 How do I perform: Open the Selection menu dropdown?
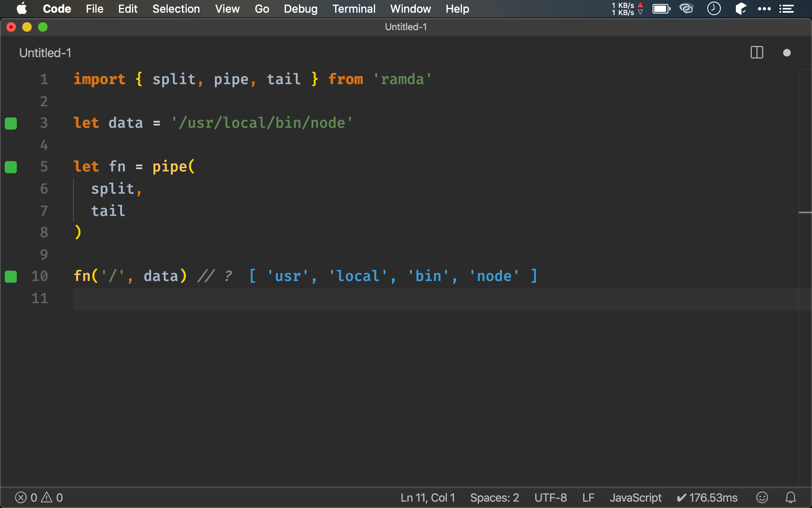(x=175, y=8)
